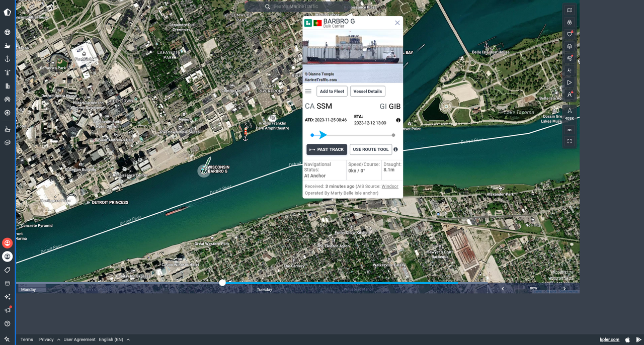The height and width of the screenshot is (345, 644).
Task: Open the announcements megaphone icon
Action: [x=8, y=310]
